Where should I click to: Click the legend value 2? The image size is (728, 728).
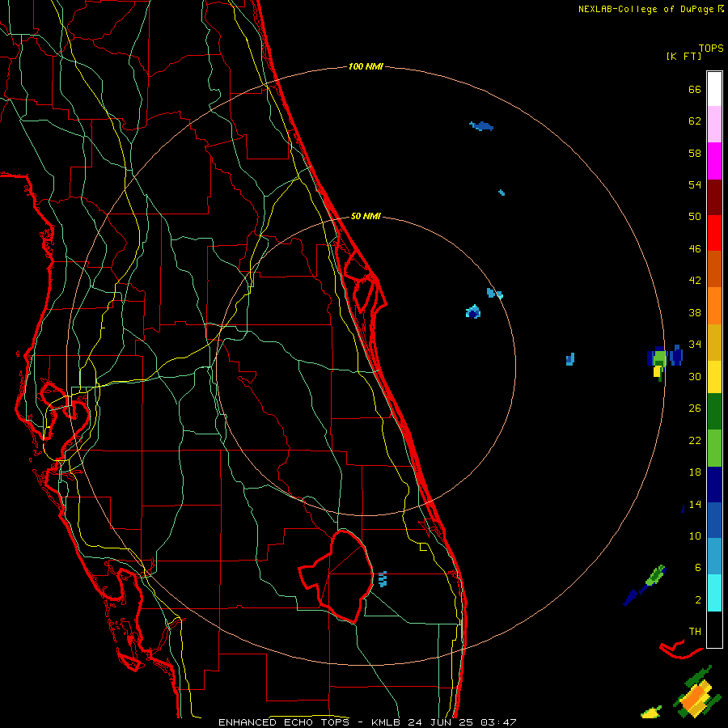[698, 600]
